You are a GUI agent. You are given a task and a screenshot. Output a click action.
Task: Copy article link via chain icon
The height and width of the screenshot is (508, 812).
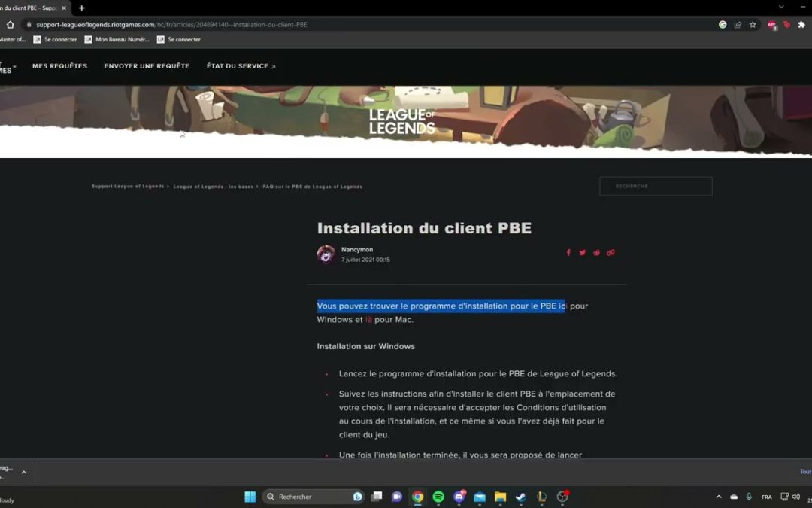[611, 252]
